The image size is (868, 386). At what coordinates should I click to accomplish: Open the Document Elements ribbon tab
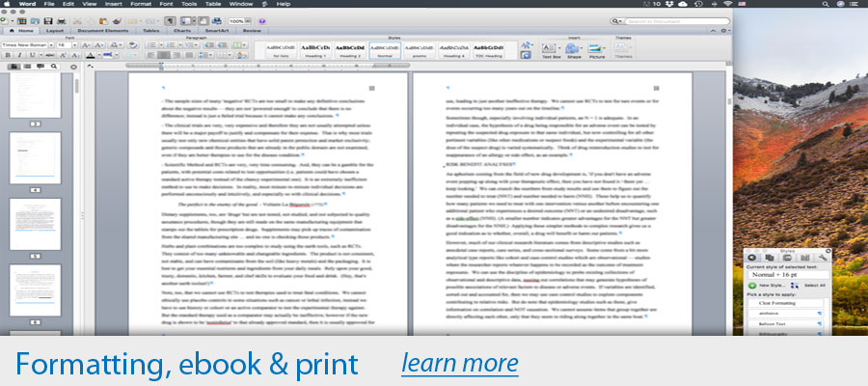click(103, 31)
